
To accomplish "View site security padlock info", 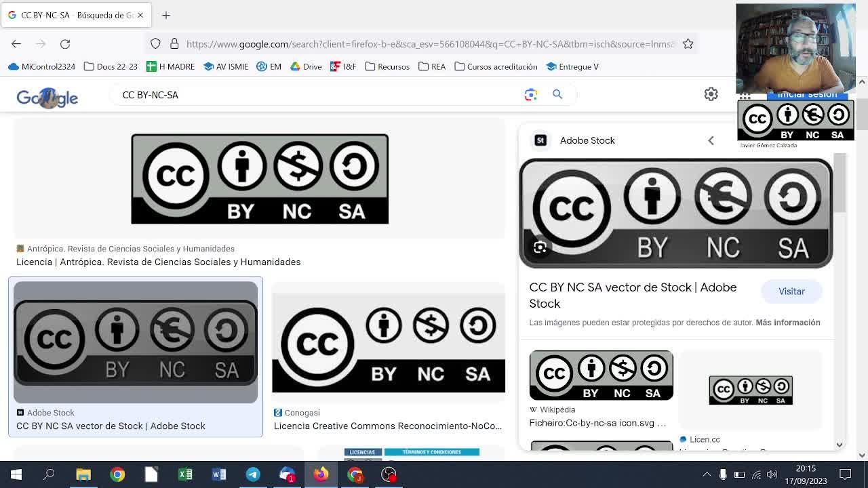I will point(174,44).
